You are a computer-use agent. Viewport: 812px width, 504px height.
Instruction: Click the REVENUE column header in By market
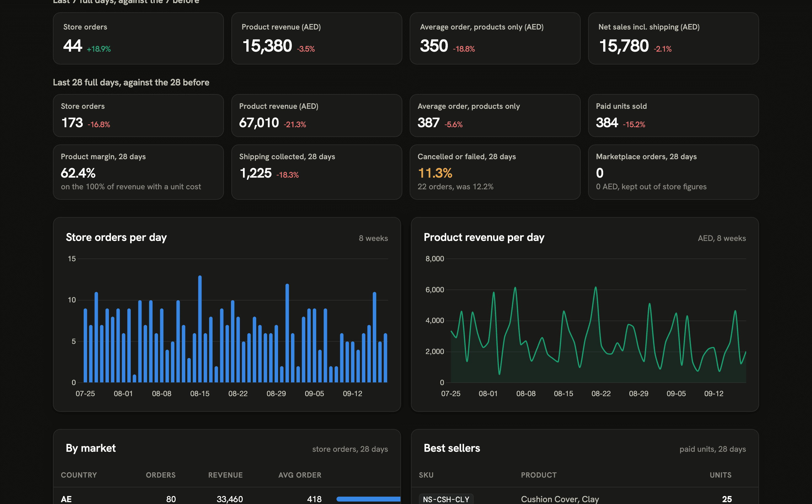click(225, 475)
